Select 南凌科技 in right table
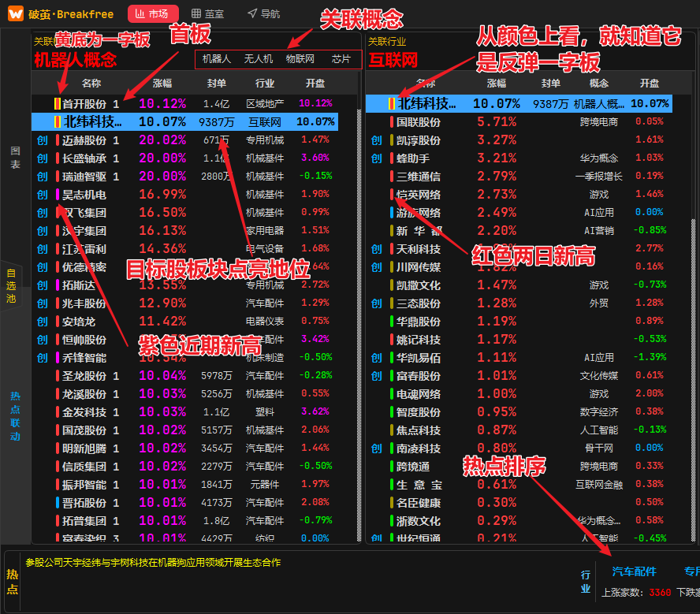This screenshot has height=614, width=700. (x=419, y=448)
